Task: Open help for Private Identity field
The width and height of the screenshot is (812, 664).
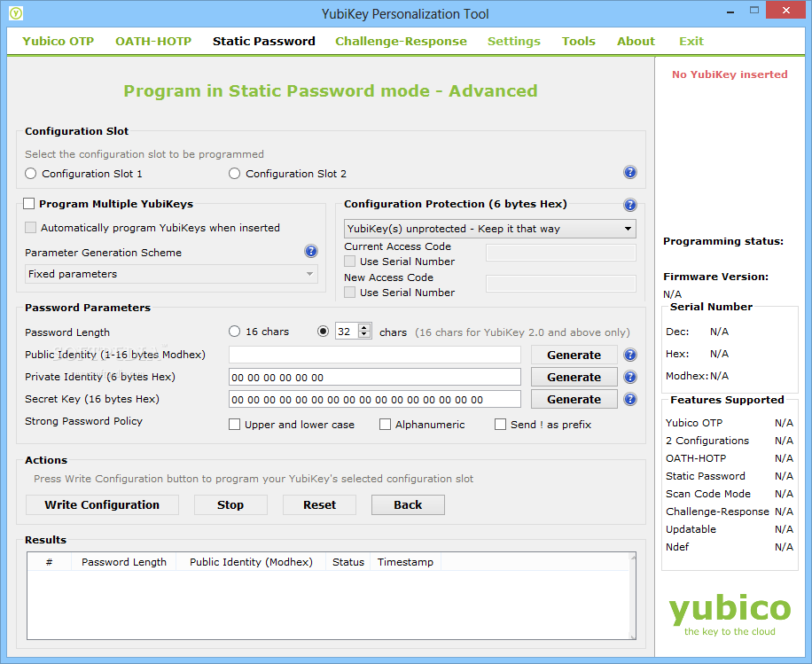Action: [629, 377]
